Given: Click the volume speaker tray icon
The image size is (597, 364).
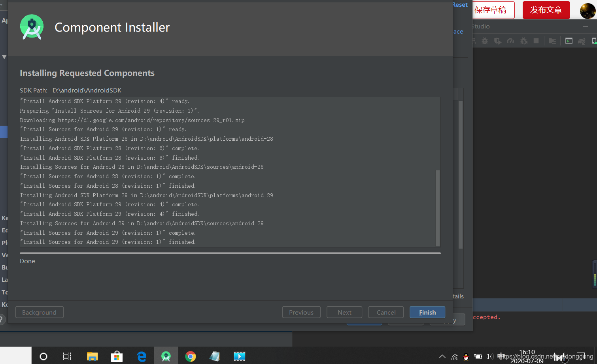Looking at the screenshot, I should click(489, 356).
